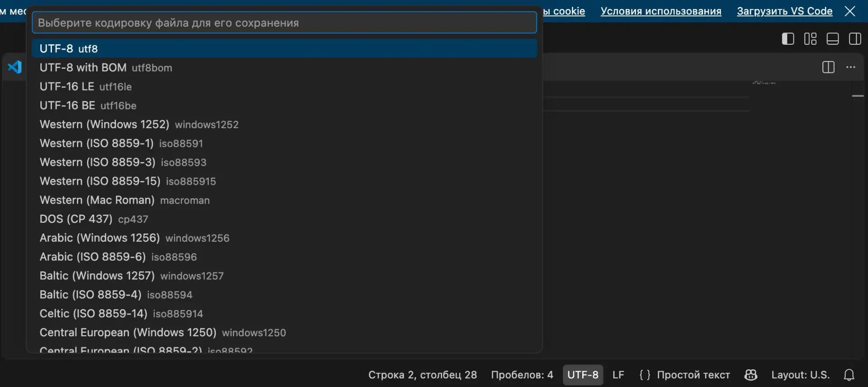Open the Загрузить VS Code link
868x387 pixels.
pos(784,11)
